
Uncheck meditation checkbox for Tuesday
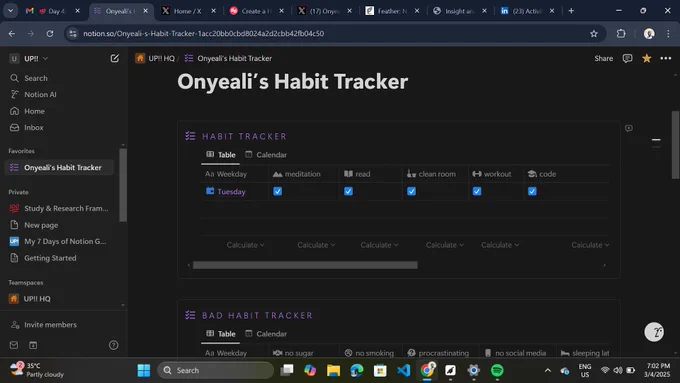tap(278, 191)
